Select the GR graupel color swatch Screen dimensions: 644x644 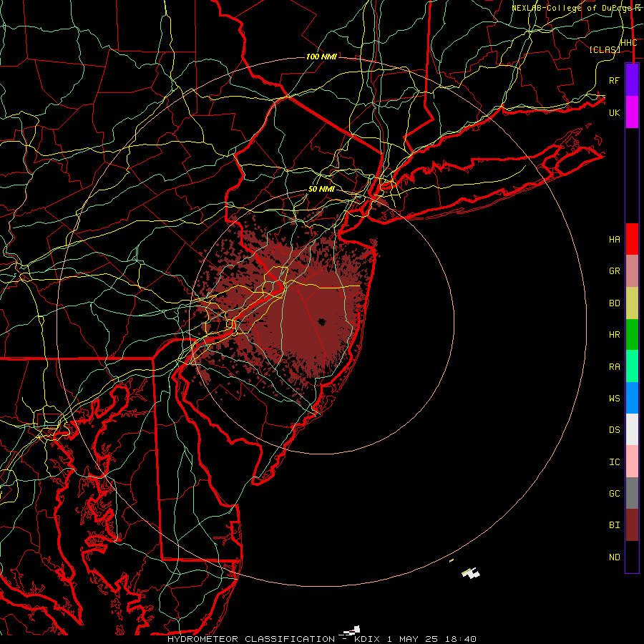click(632, 270)
